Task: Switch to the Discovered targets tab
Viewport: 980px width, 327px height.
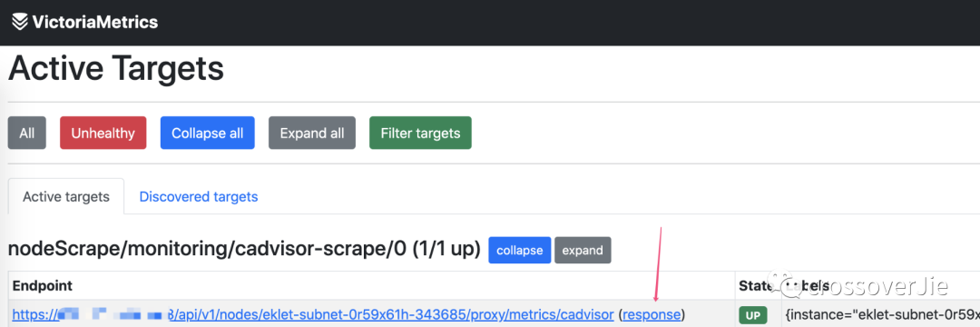Action: point(198,197)
